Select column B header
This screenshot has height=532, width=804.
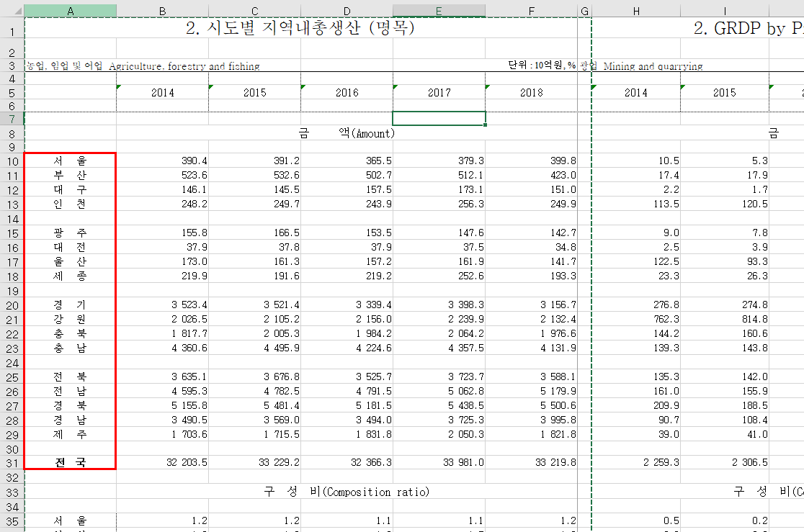[163, 11]
